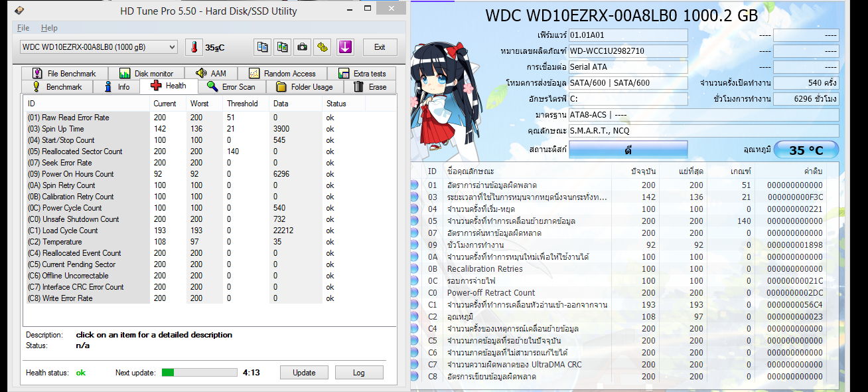Screen dimensions: 868x392
Task: Click the blue status circle for attribute 05 in CrystalDiskInfo
Action: tap(415, 221)
